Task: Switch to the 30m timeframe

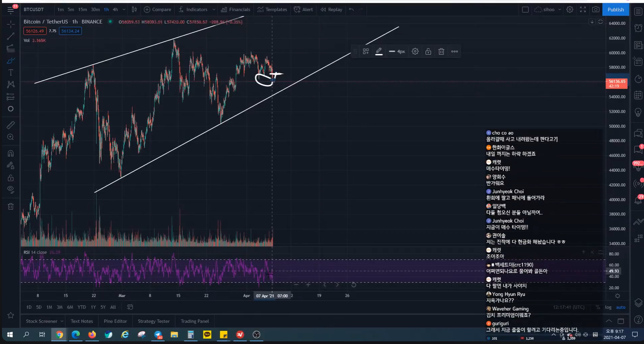Action: [x=95, y=9]
